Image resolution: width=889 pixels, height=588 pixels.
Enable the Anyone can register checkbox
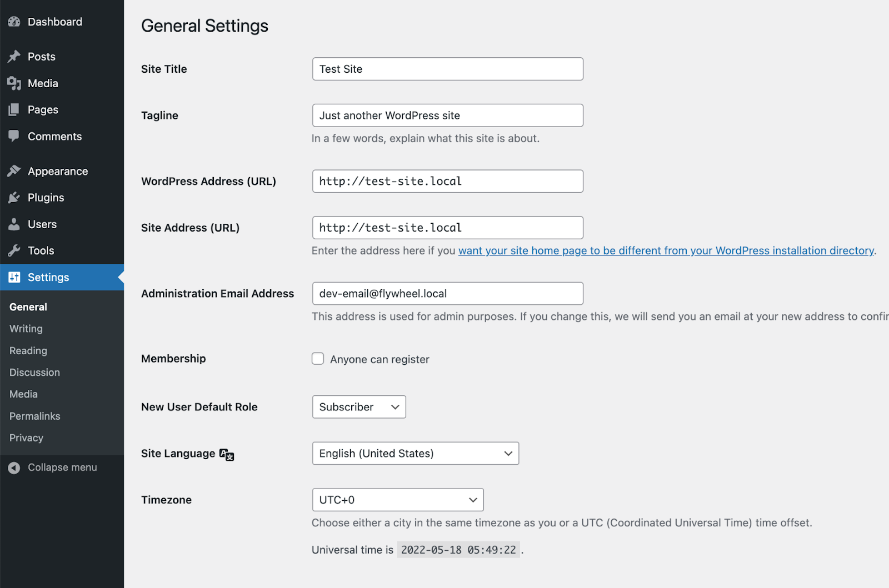click(318, 359)
